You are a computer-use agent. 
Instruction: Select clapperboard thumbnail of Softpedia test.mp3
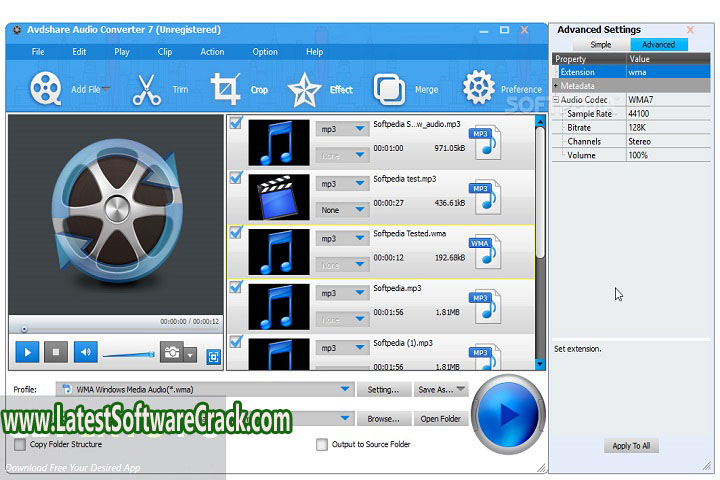(279, 197)
